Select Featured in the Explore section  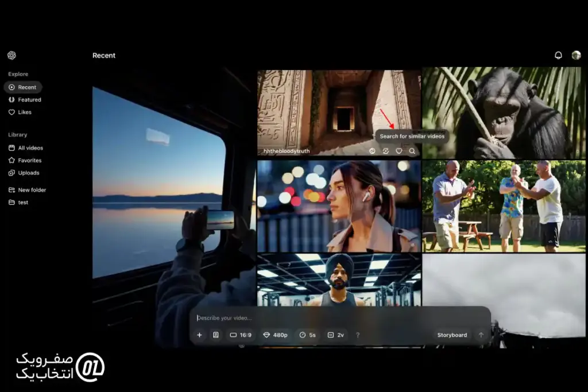29,100
